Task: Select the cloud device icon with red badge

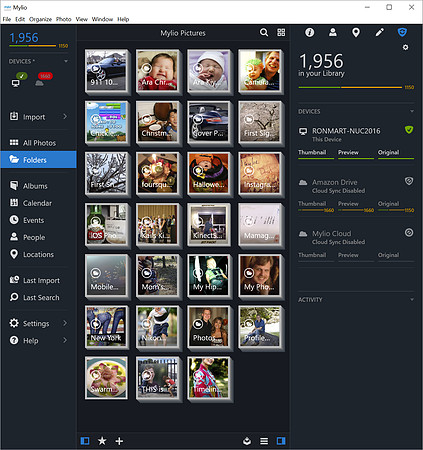Action: tap(39, 83)
